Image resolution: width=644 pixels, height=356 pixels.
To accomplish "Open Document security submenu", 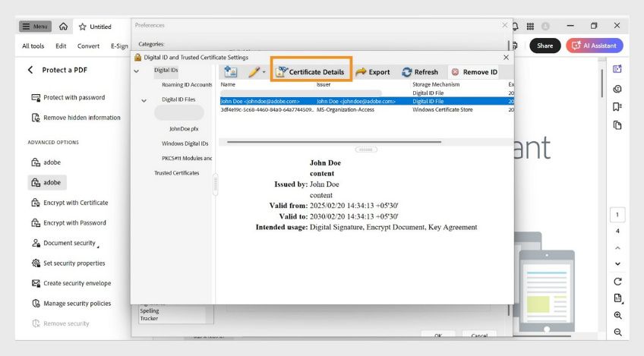I will tap(65, 243).
